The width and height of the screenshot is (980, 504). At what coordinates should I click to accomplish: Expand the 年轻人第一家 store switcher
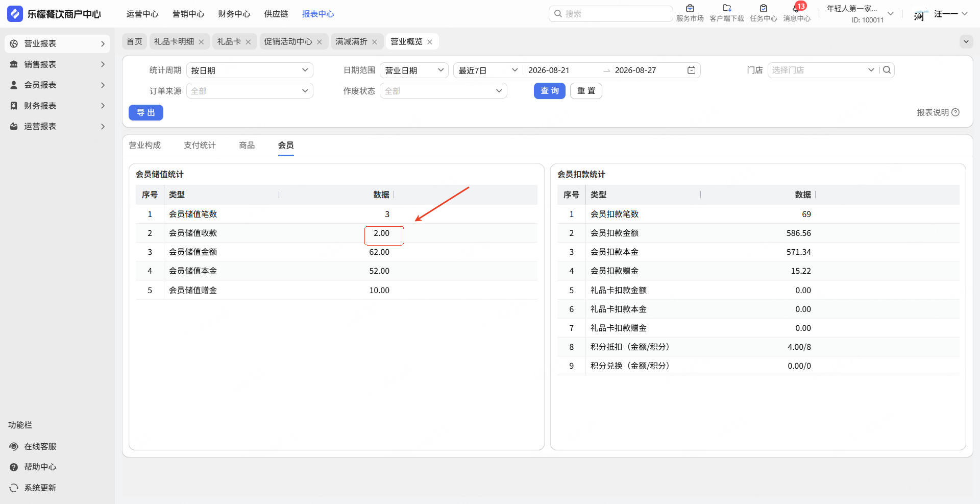[x=891, y=14]
